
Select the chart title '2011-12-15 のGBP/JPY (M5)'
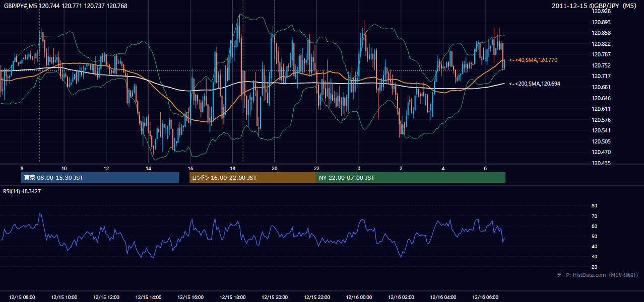click(595, 6)
